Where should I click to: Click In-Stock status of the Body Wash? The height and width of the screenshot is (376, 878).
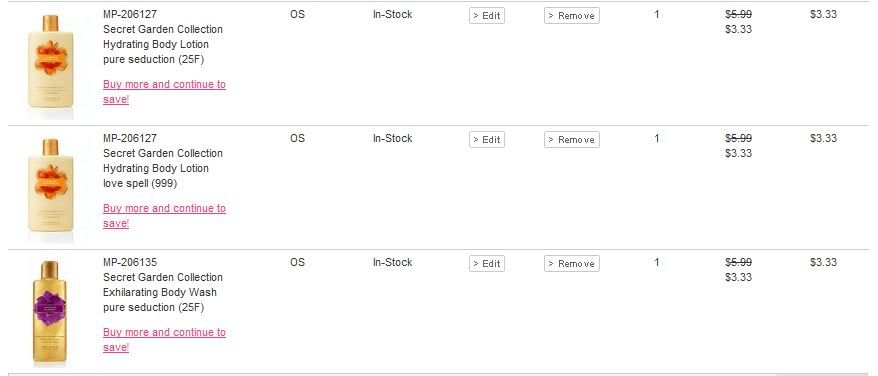point(393,262)
